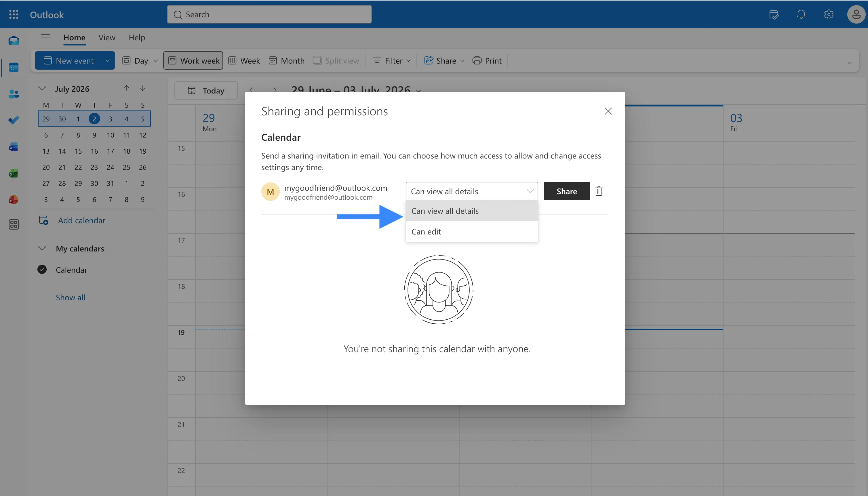Select July 31 in mini calendar
The width and height of the screenshot is (868, 496).
(x=111, y=183)
